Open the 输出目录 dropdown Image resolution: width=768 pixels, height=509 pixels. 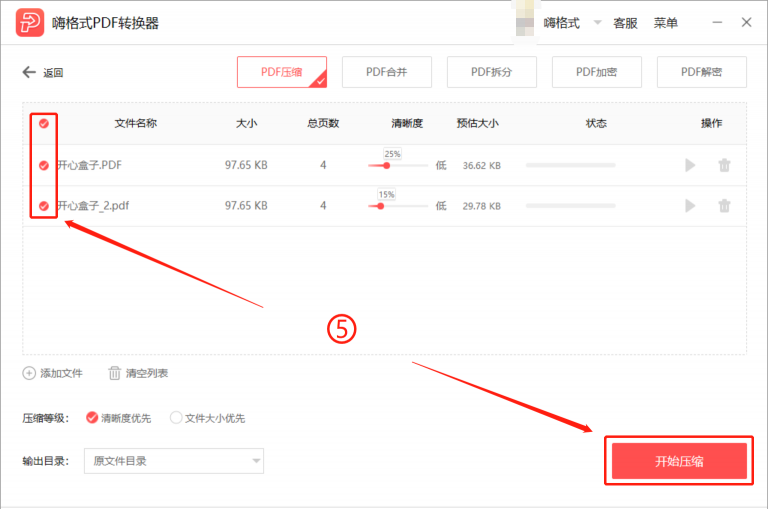(174, 461)
